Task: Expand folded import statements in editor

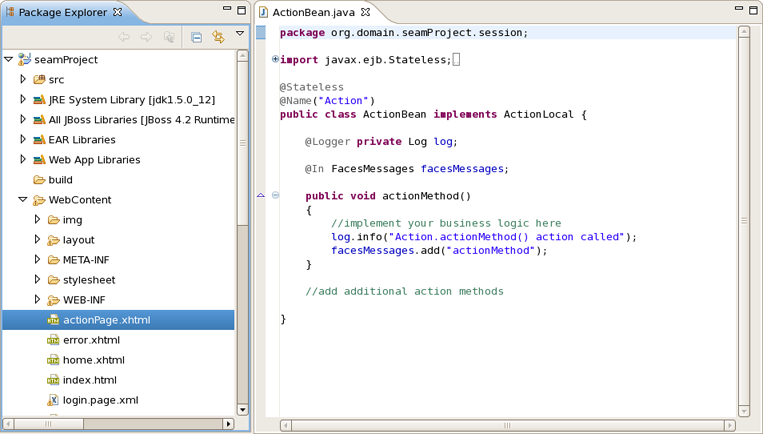Action: point(275,59)
